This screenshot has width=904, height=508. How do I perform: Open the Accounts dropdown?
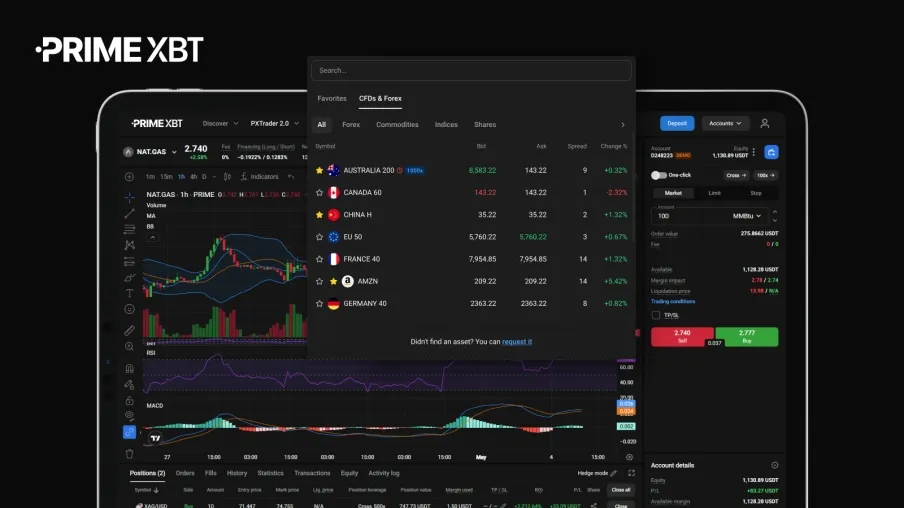(x=725, y=123)
